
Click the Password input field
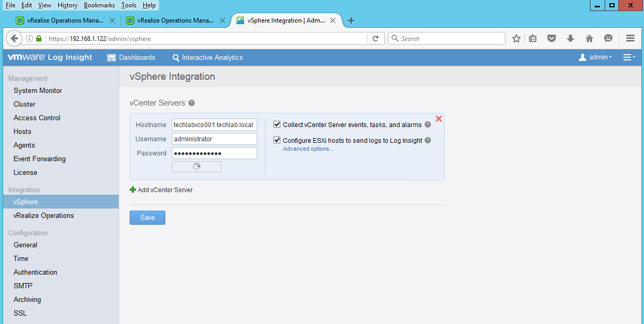point(214,153)
